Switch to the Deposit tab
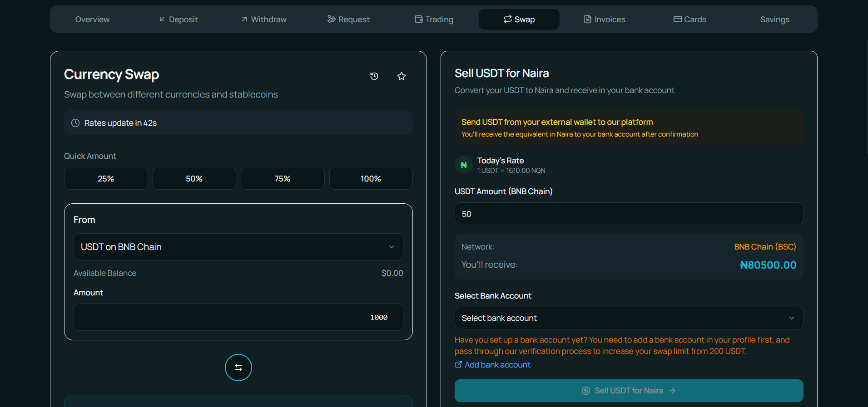 [179, 20]
